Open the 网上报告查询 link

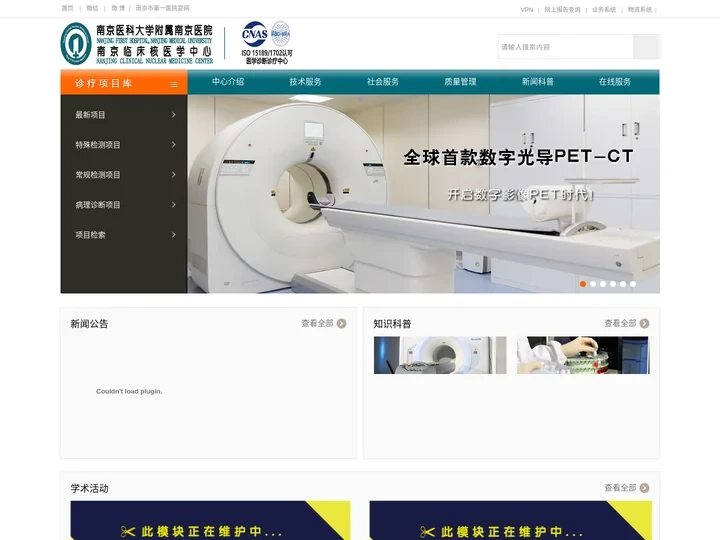562,10
